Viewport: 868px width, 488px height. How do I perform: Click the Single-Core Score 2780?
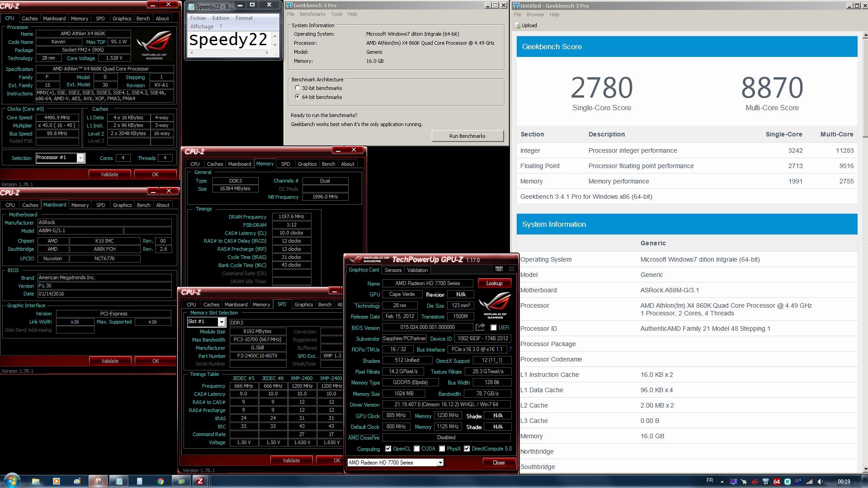point(601,87)
